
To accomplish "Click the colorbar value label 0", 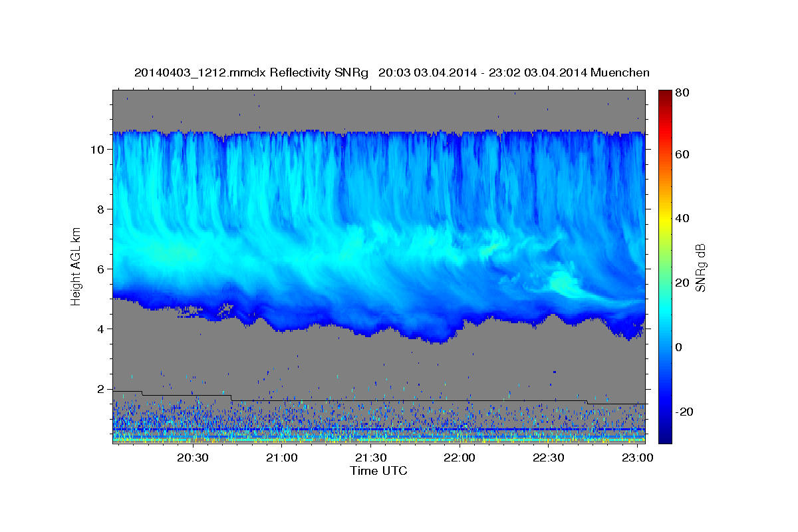I will (679, 347).
